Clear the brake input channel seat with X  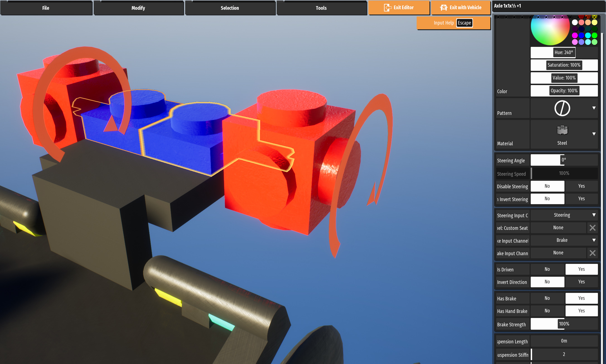(x=592, y=253)
